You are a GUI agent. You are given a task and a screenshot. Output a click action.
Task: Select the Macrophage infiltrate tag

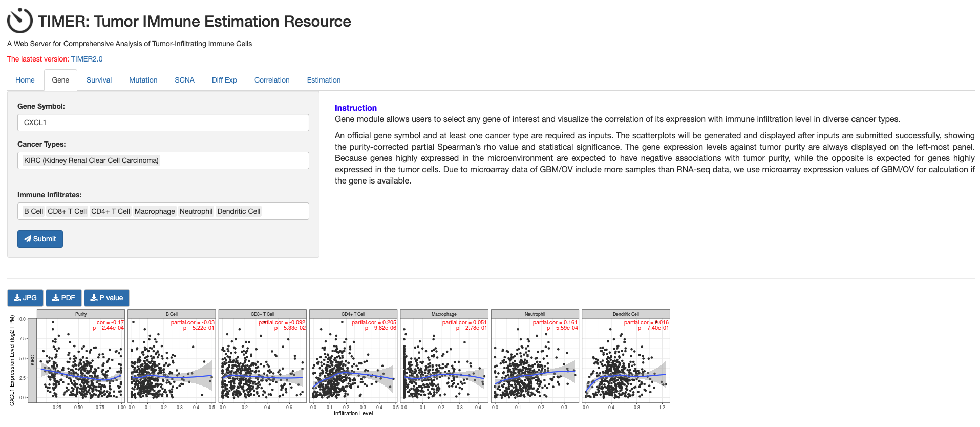click(x=155, y=211)
